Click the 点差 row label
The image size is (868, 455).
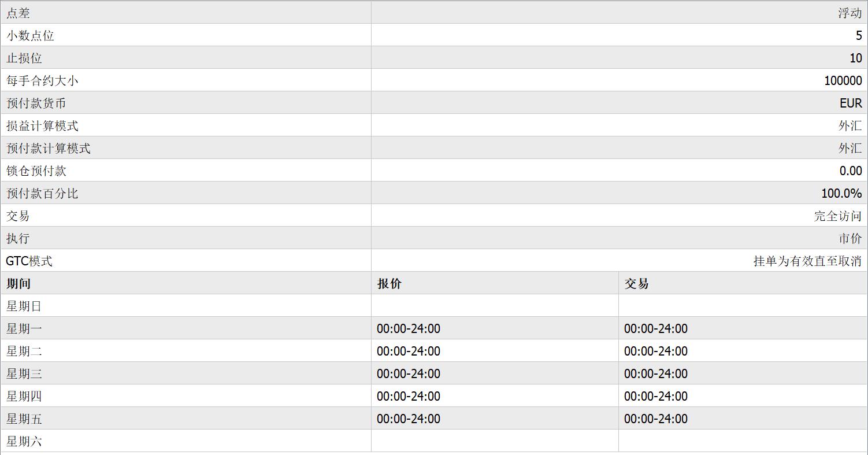coord(18,13)
